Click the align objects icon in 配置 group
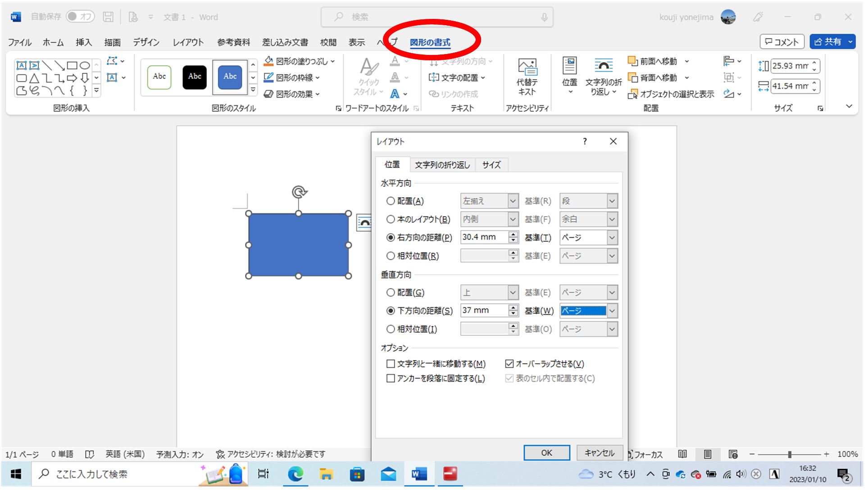868x492 pixels. pos(729,61)
